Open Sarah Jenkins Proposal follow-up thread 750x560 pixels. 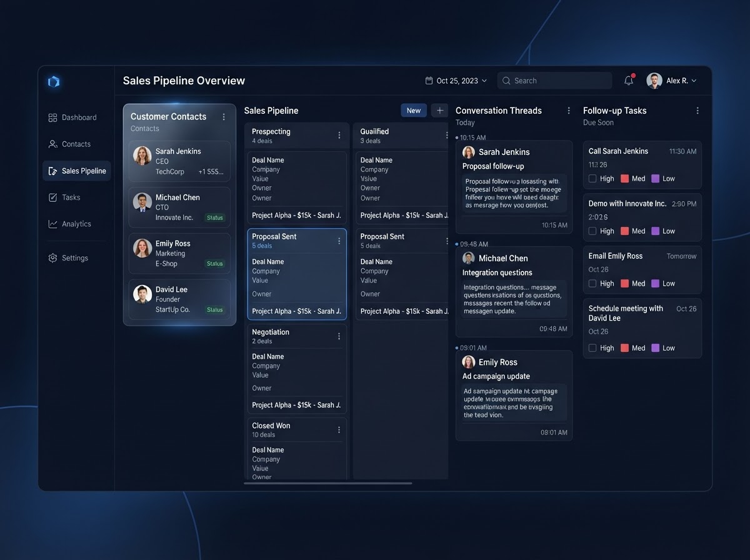click(x=514, y=187)
